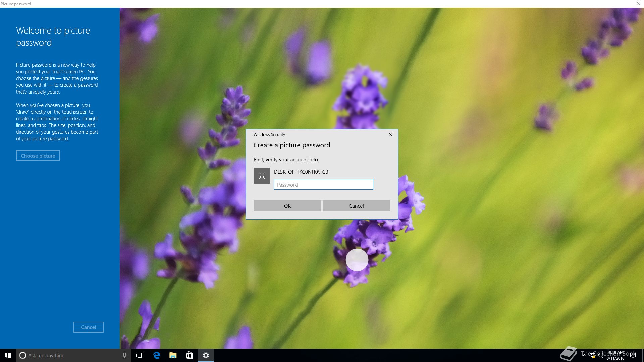This screenshot has width=644, height=362.
Task: Open the Windows Store taskbar icon
Action: click(x=189, y=355)
